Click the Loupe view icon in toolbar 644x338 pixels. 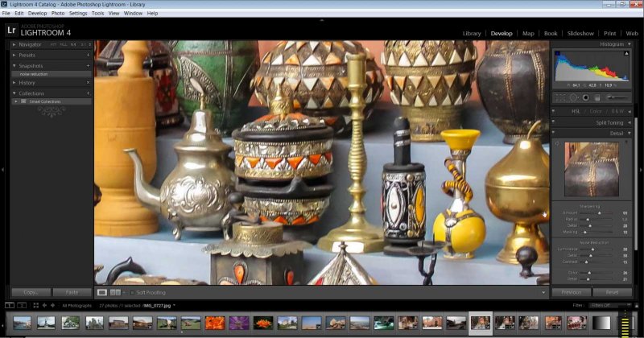tap(102, 292)
